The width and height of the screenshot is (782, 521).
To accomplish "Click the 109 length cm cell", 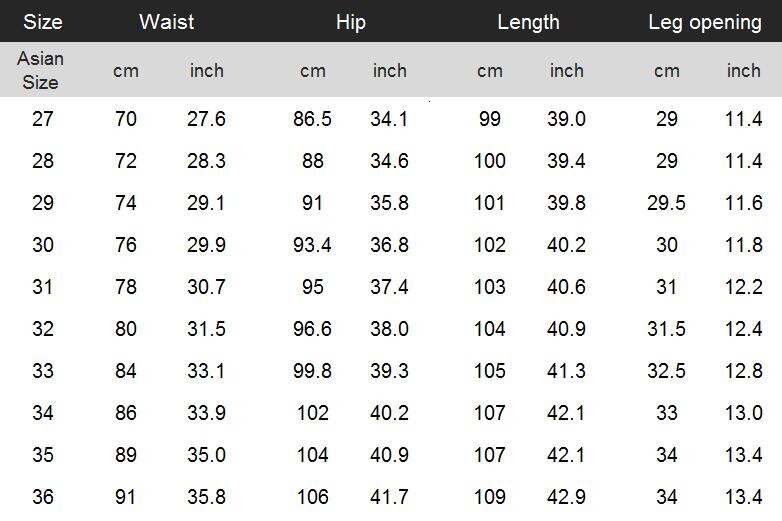I will tap(489, 497).
